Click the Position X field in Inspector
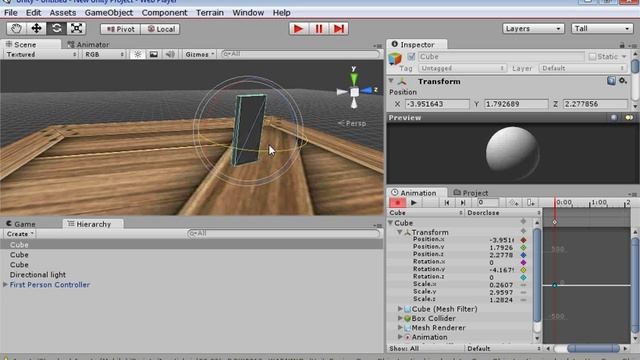640x360 pixels. point(437,104)
